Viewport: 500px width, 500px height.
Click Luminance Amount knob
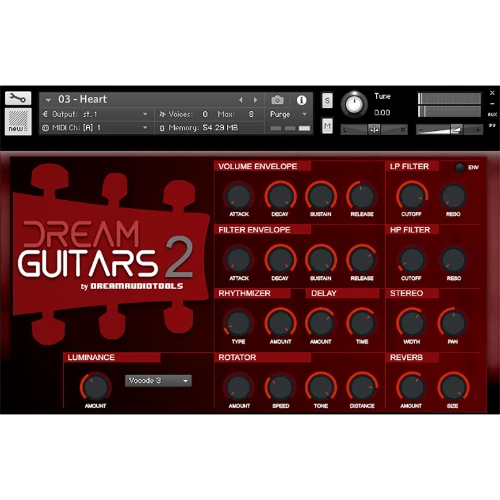(x=96, y=387)
